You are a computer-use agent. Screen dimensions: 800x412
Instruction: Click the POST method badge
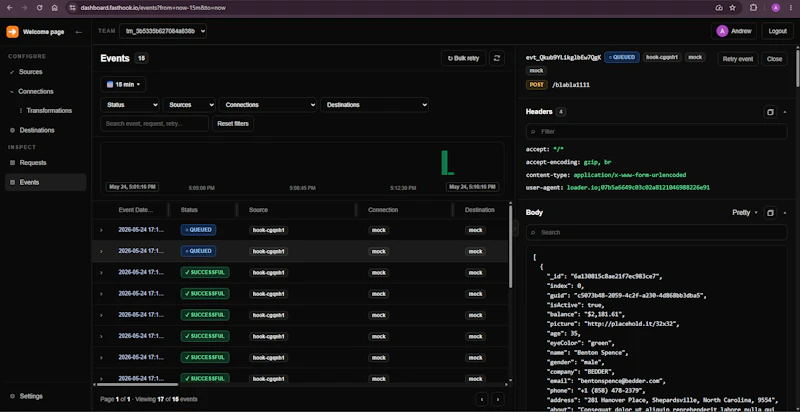536,85
